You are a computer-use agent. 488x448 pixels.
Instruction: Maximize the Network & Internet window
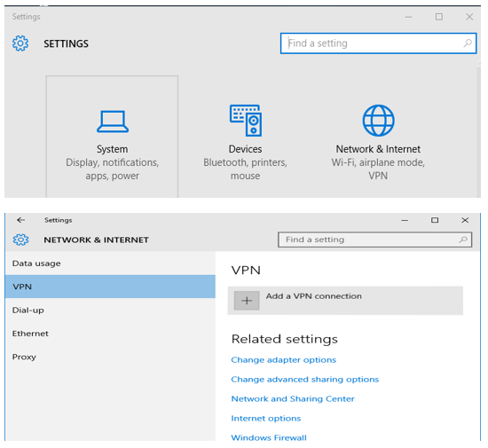(435, 220)
